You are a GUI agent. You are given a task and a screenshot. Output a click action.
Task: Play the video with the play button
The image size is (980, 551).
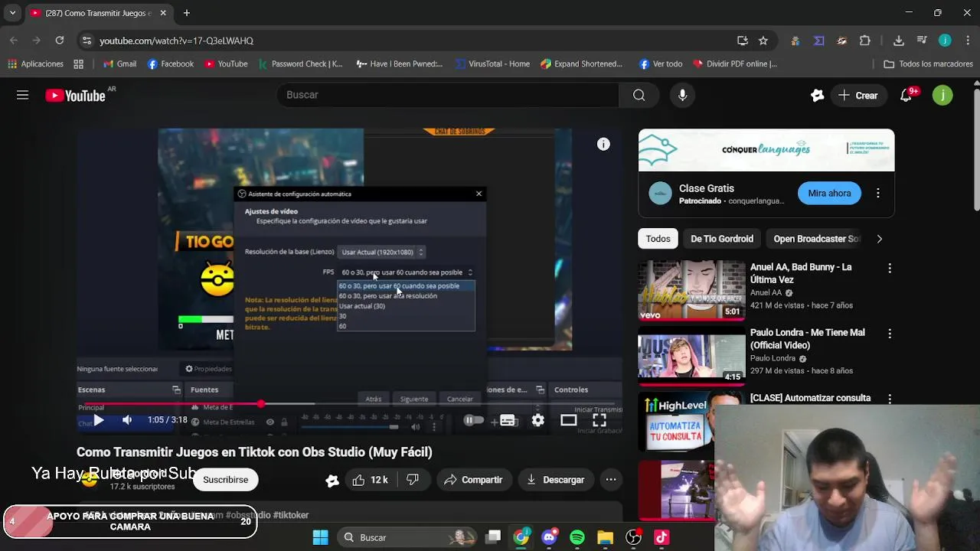99,420
